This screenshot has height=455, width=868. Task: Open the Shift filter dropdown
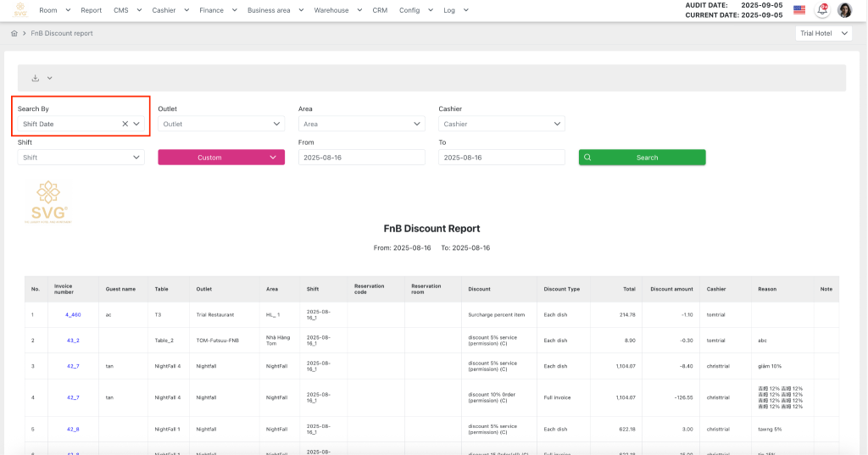point(81,158)
